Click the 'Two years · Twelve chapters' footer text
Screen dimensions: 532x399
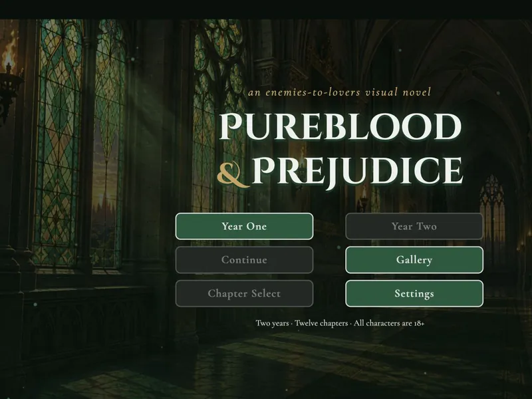tap(302, 323)
